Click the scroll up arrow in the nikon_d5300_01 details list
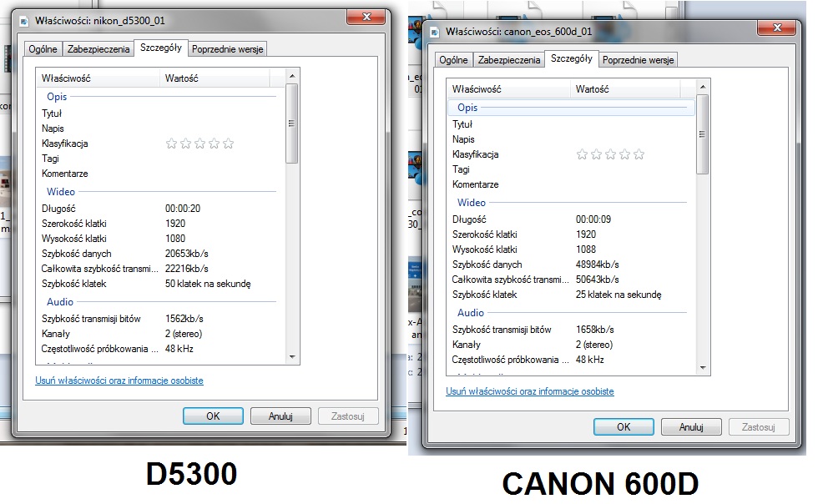 coord(292,77)
